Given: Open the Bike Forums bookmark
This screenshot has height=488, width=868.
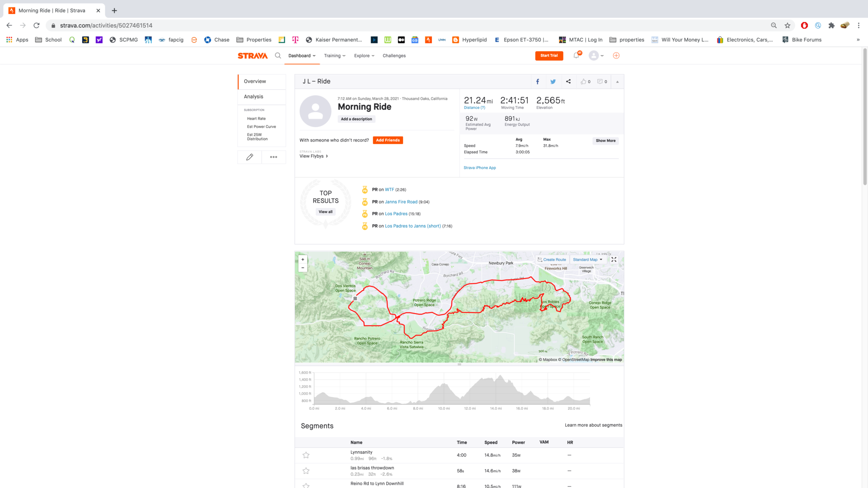Looking at the screenshot, I should pyautogui.click(x=802, y=40).
